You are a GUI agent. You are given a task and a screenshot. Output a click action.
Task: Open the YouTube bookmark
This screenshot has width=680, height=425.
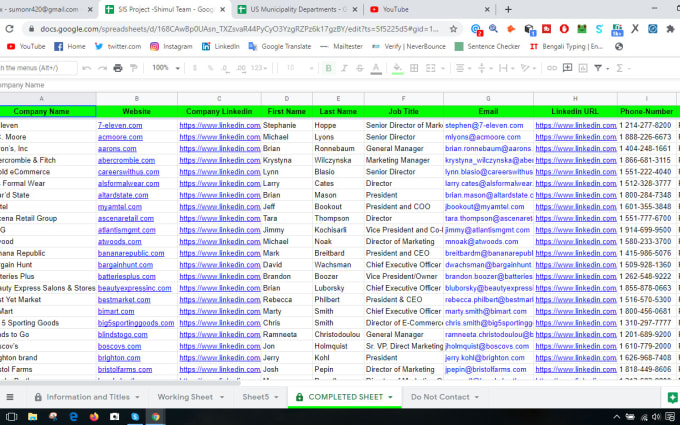tap(26, 46)
